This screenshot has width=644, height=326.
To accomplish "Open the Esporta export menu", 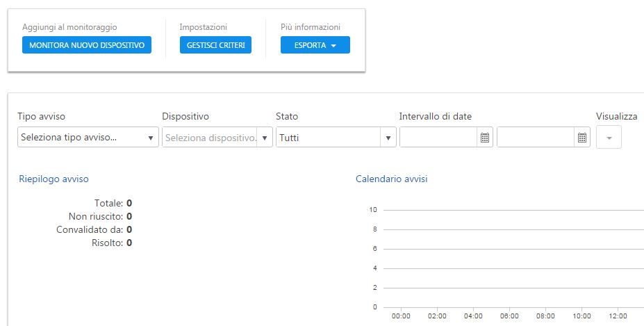I will click(x=315, y=45).
